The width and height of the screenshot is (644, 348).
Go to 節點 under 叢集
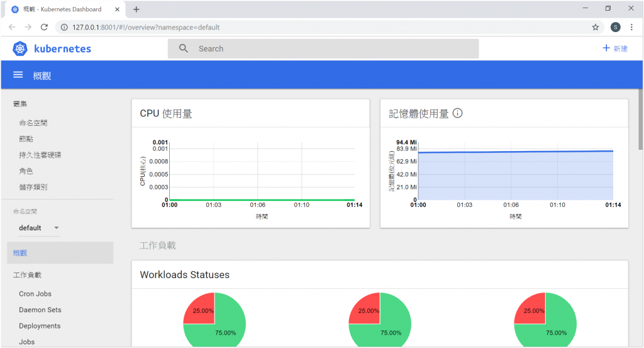click(26, 139)
